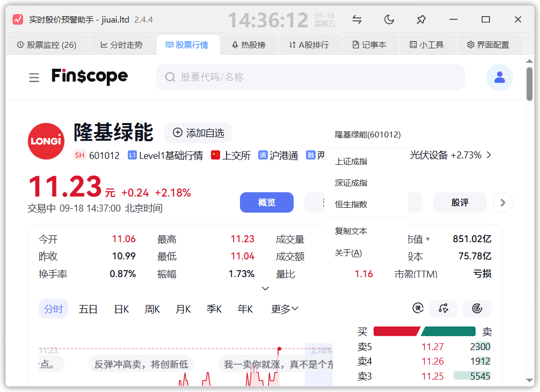The width and height of the screenshot is (540, 392).
Task: Select the 股票行情 tab
Action: tap(187, 45)
